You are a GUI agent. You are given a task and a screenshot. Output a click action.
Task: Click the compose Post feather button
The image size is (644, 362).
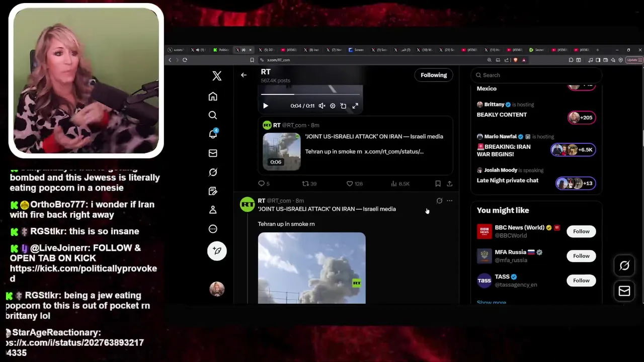coord(217,250)
